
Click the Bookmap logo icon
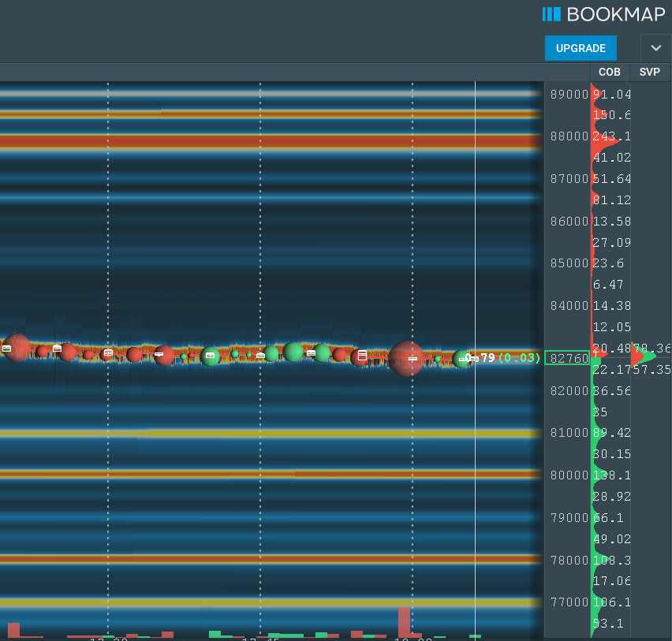tap(552, 13)
